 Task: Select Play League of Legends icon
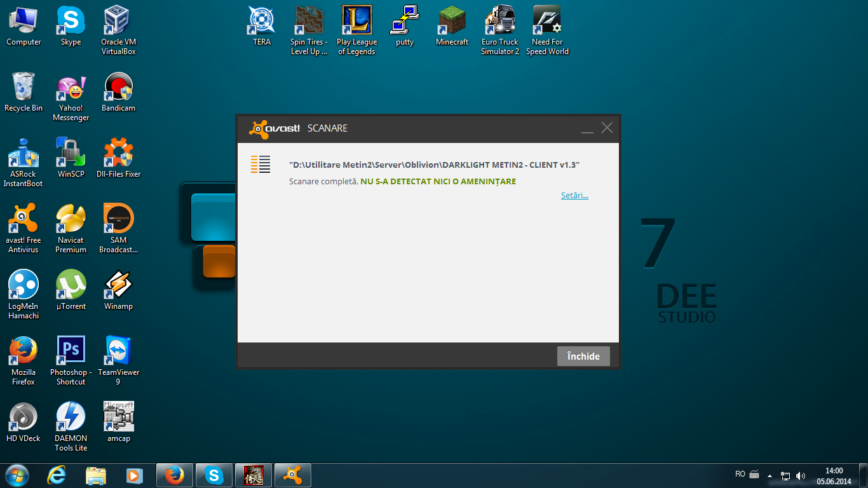coord(356,30)
